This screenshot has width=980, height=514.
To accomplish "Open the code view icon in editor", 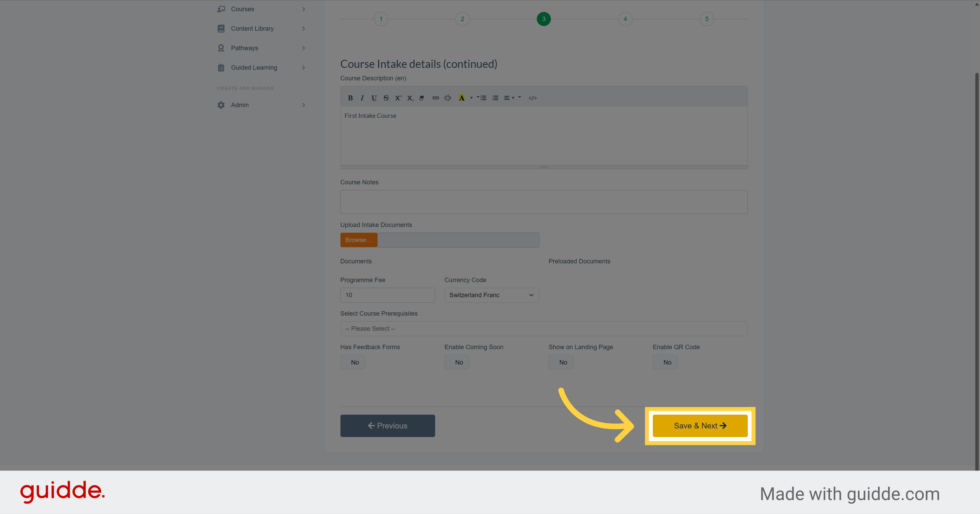I will click(533, 98).
